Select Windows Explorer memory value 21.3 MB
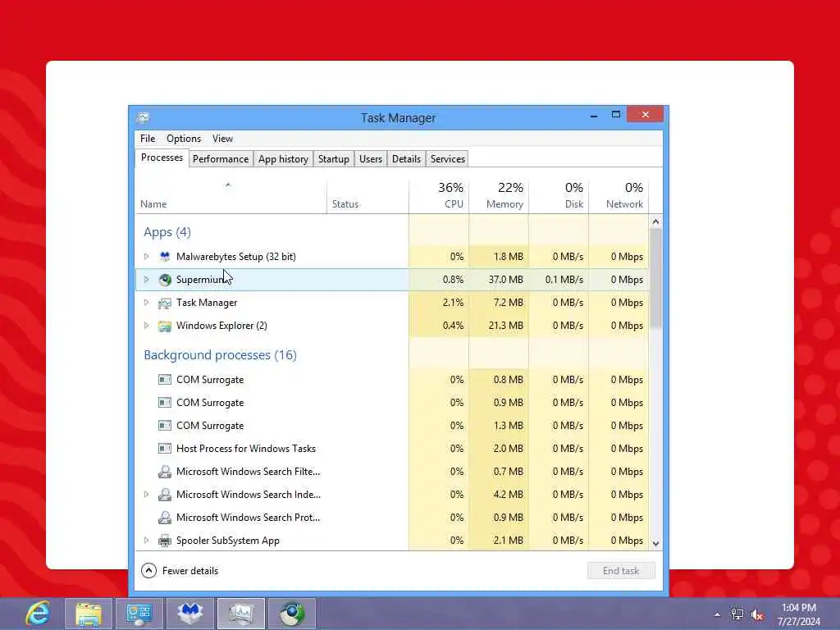This screenshot has width=840, height=630. pyautogui.click(x=505, y=326)
